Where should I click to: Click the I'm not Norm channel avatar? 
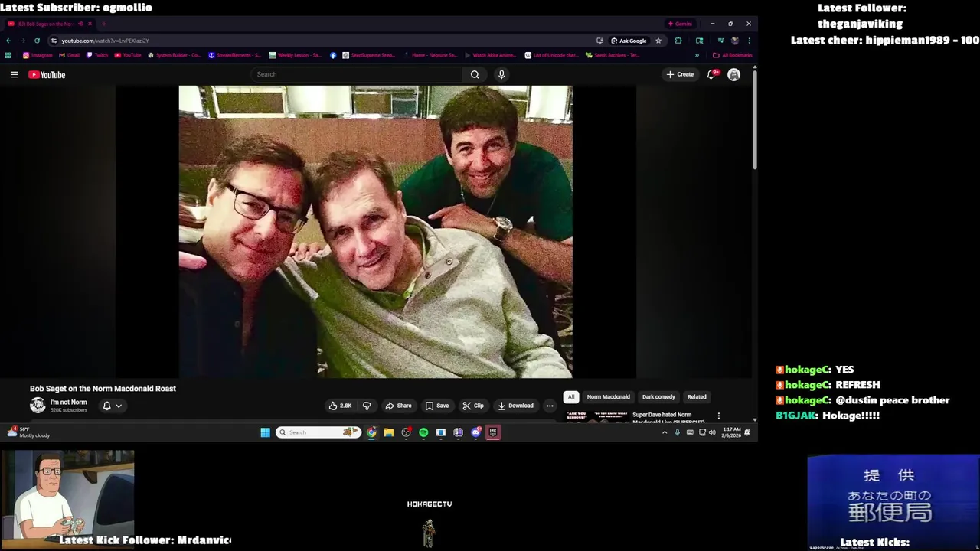coord(38,406)
